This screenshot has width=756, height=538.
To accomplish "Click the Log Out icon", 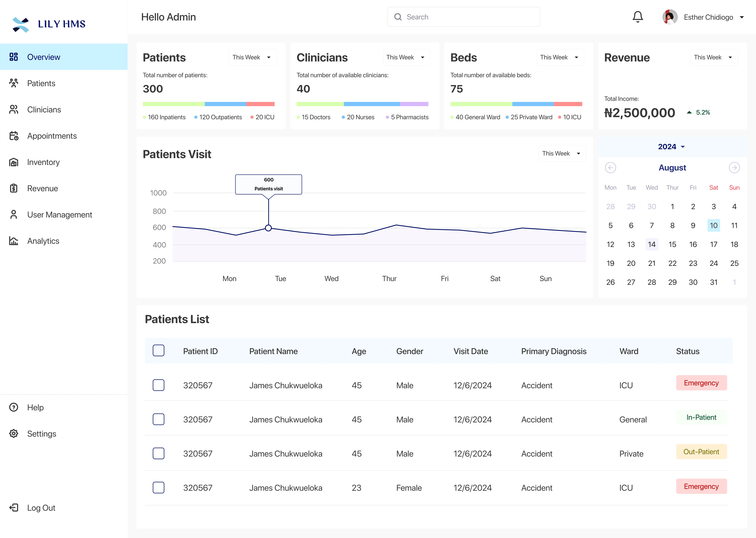I will click(x=14, y=508).
